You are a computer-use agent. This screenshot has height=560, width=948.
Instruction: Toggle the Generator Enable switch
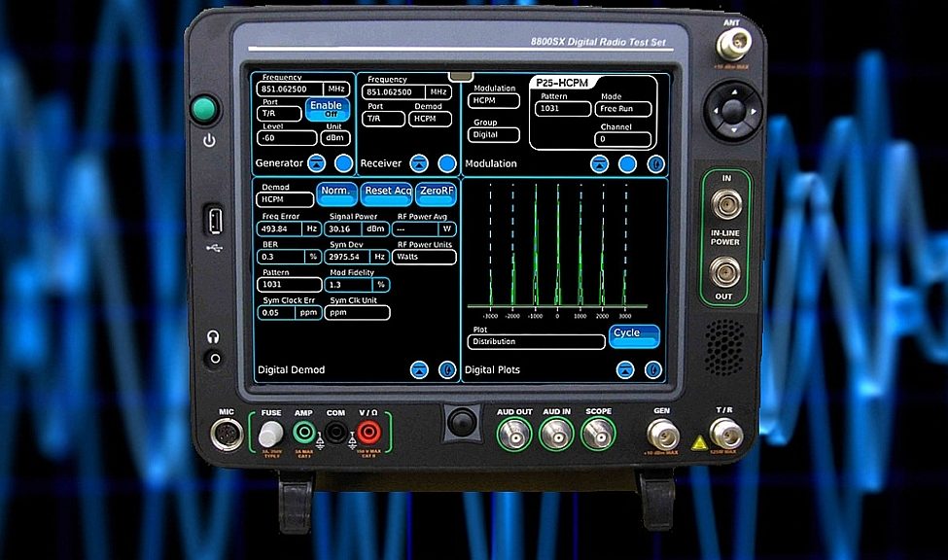pos(326,109)
